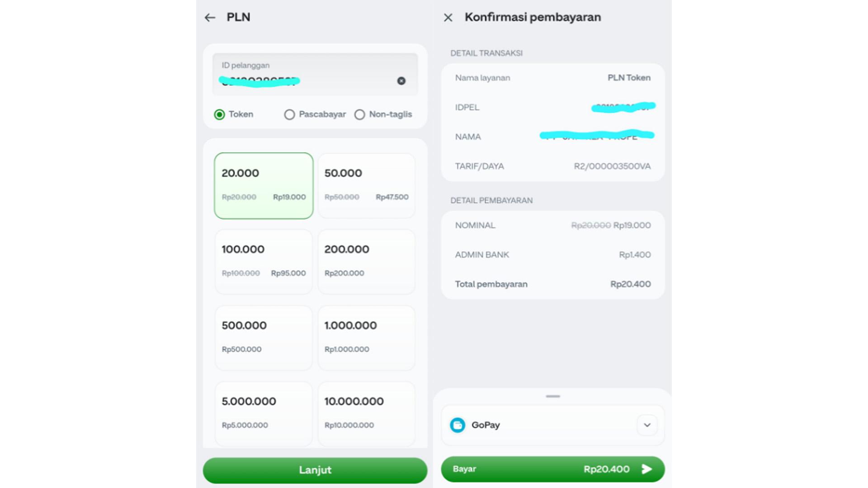Select the Non-taglis radio button
The width and height of the screenshot is (868, 488).
pos(360,114)
